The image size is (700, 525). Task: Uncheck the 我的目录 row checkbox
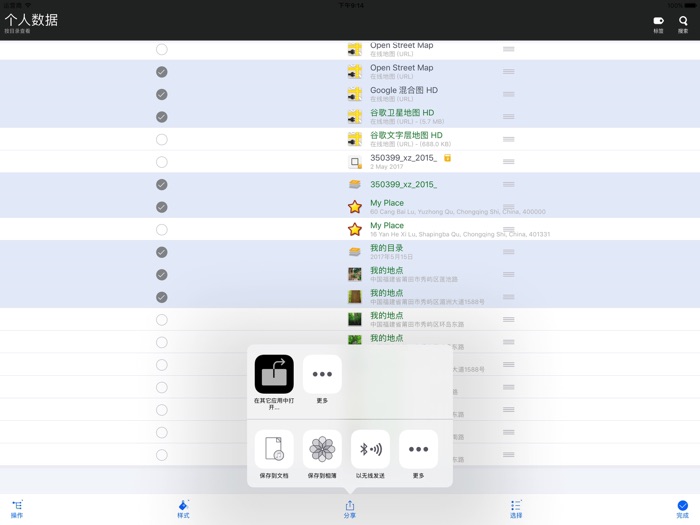pos(162,252)
